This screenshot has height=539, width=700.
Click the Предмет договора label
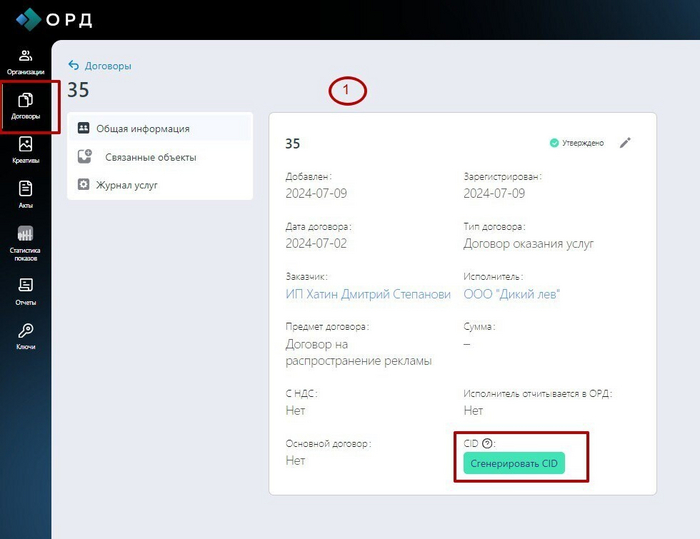327,327
